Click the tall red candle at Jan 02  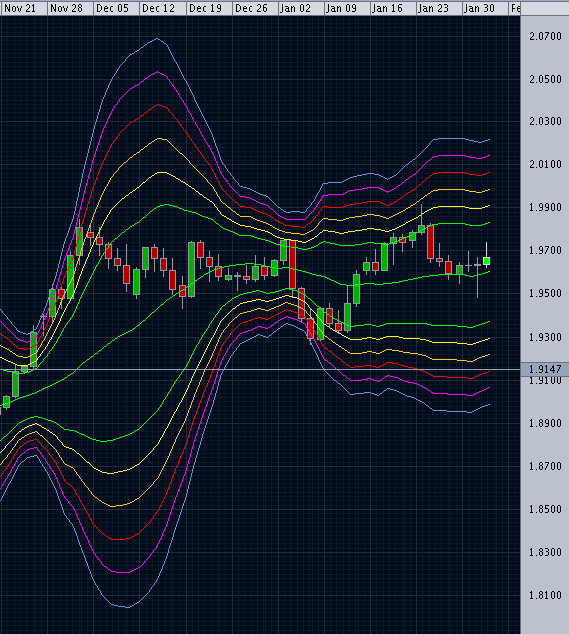292,264
